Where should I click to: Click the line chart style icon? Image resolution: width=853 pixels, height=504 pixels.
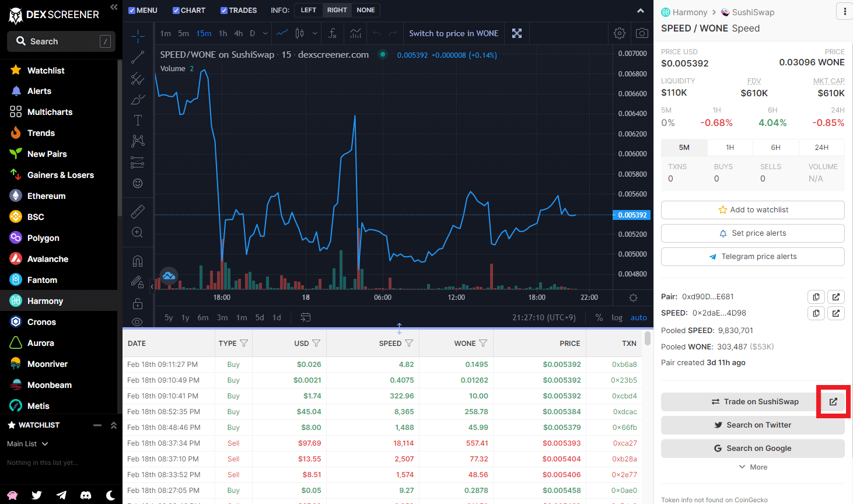click(x=282, y=33)
